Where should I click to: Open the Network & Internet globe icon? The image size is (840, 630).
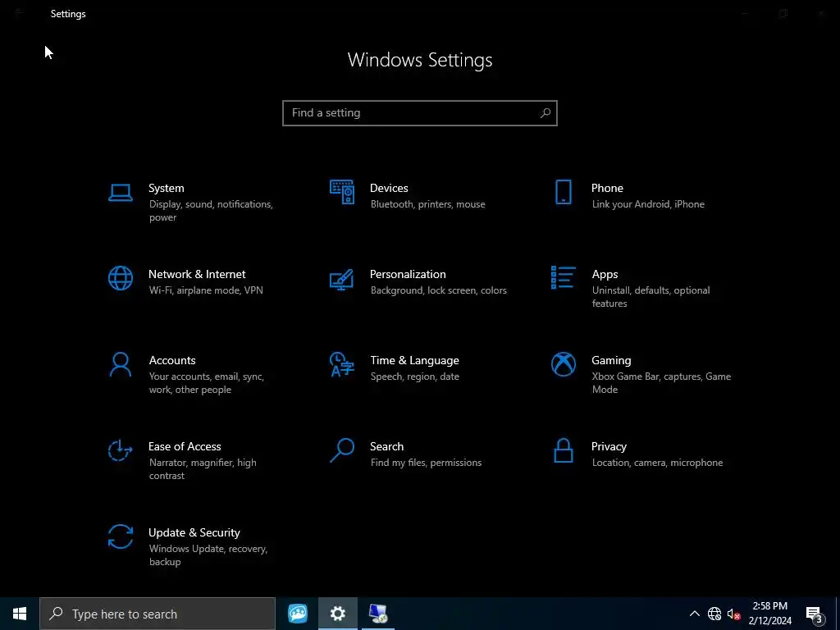point(120,278)
